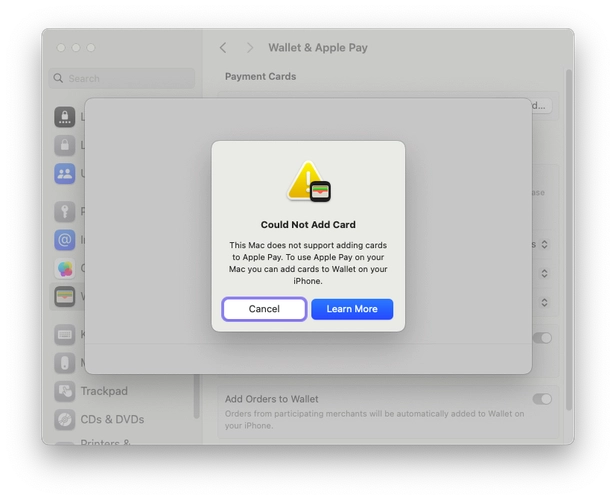Go forward using the right chevron
This screenshot has height=500, width=616.
249,48
